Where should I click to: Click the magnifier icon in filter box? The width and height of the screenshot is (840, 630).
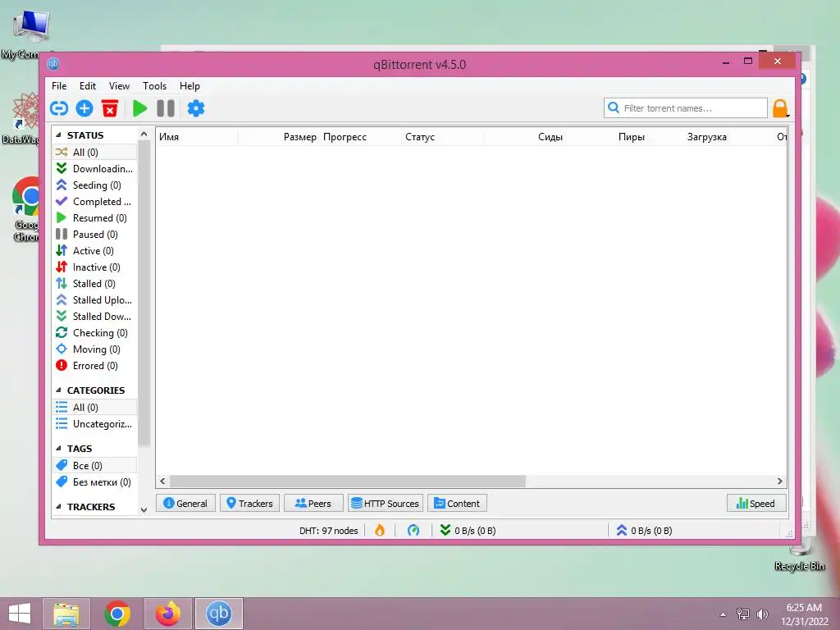[x=614, y=107]
